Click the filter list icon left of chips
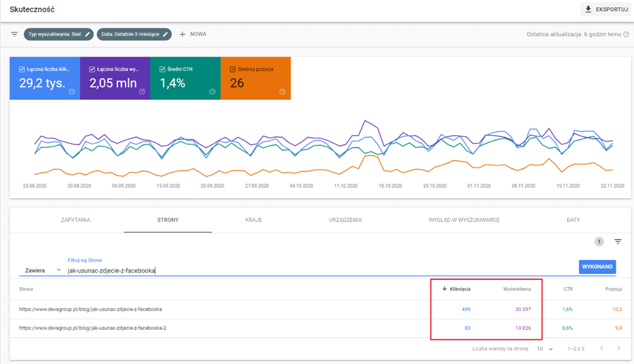This screenshot has width=634, height=364. [x=14, y=34]
